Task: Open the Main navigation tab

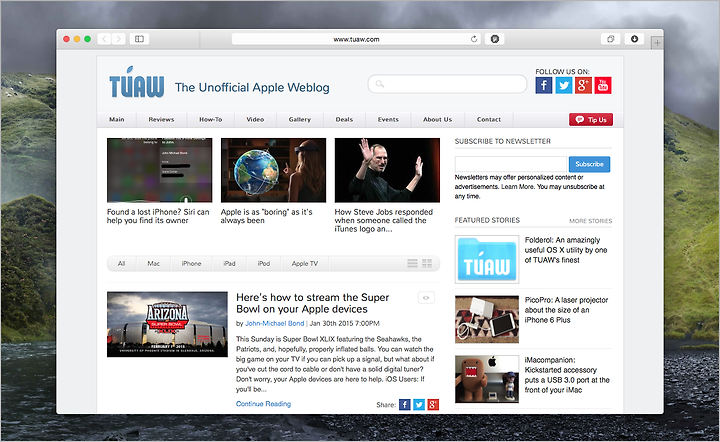Action: [x=117, y=119]
